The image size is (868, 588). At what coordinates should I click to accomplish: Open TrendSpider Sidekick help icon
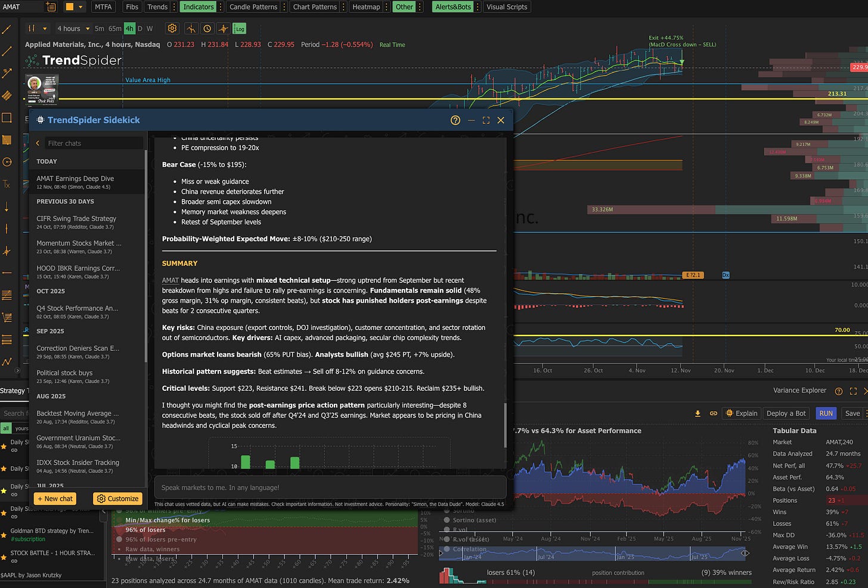[x=455, y=120]
